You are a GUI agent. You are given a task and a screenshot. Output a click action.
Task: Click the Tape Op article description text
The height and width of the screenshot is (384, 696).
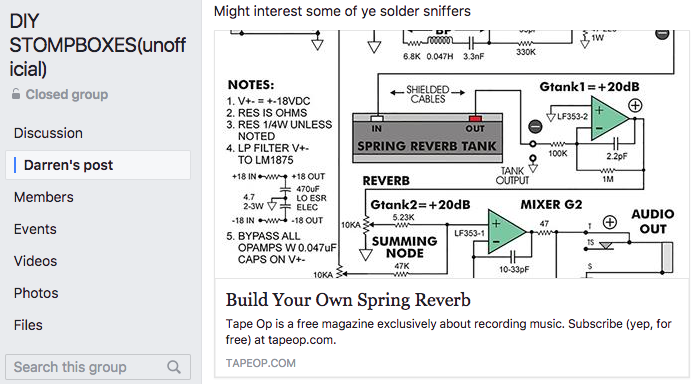click(448, 332)
